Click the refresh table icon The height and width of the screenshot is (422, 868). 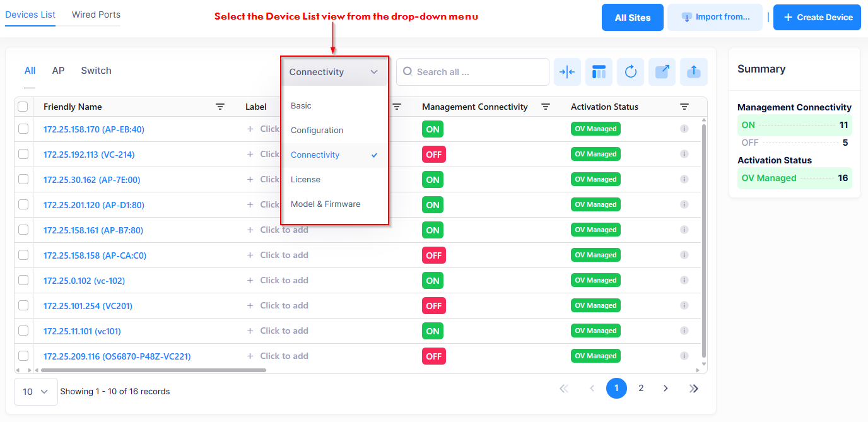[x=630, y=72]
